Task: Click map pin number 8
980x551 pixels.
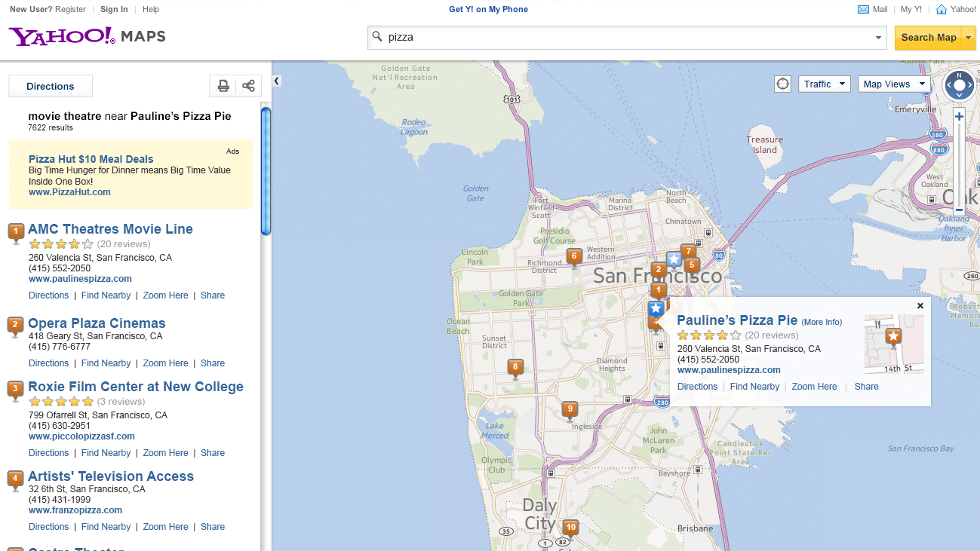Action: (515, 369)
